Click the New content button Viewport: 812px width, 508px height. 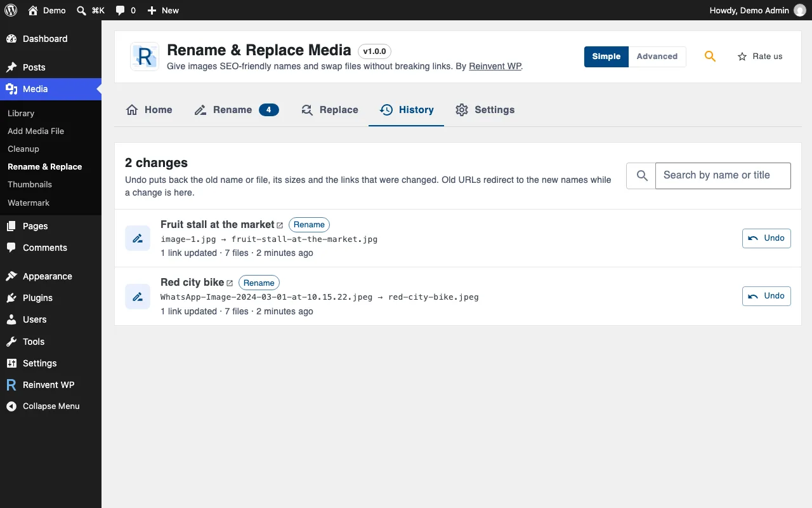(163, 10)
